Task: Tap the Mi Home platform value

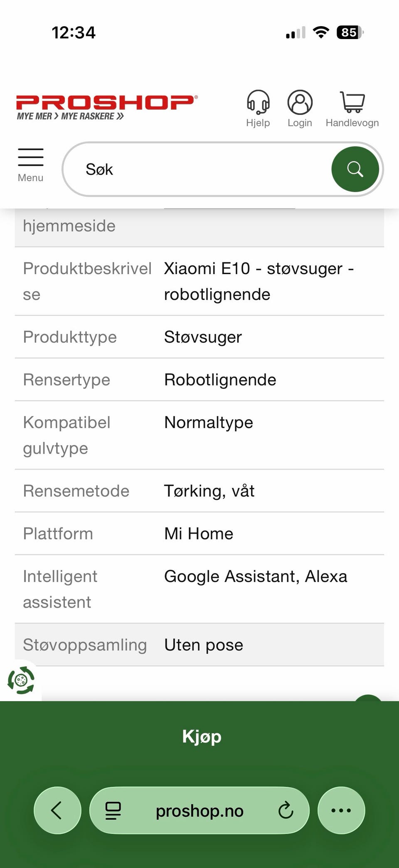Action: pos(199,534)
